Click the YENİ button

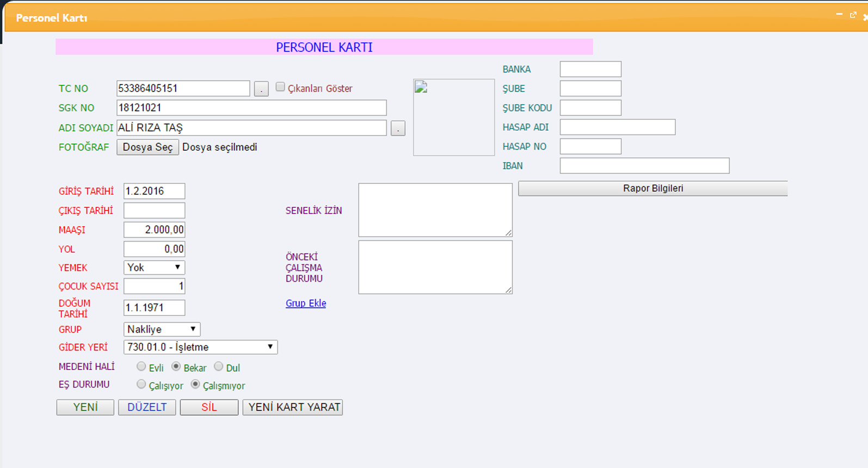coord(85,408)
